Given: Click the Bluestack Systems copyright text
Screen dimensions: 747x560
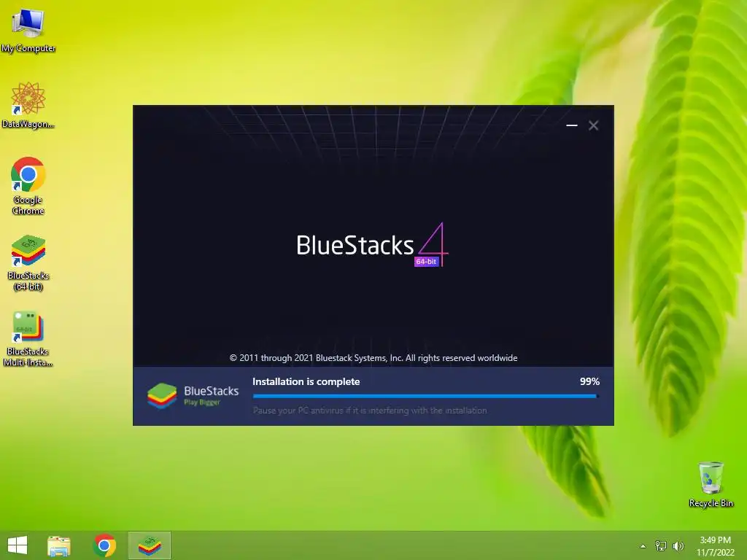Looking at the screenshot, I should (373, 358).
